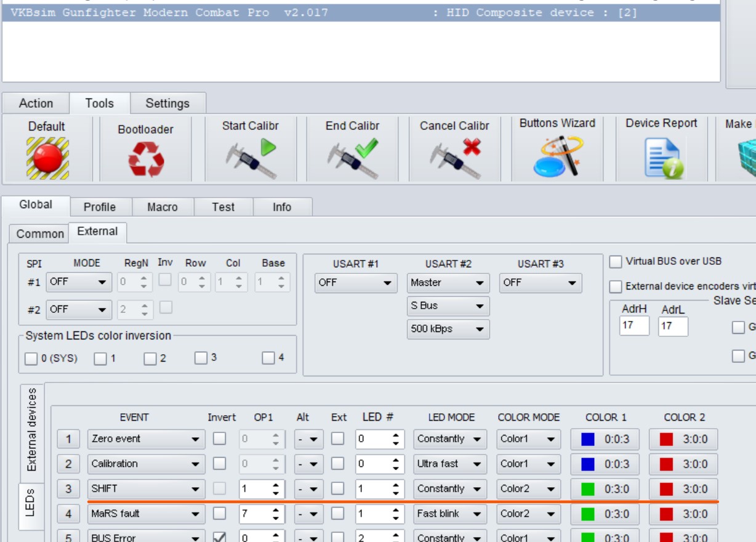756x542 pixels.
Task: Click row number 1 button for Zero event
Action: click(x=68, y=439)
